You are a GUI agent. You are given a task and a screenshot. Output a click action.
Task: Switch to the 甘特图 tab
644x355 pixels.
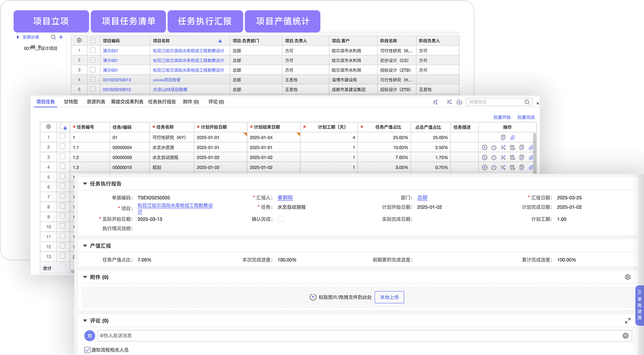click(x=70, y=102)
